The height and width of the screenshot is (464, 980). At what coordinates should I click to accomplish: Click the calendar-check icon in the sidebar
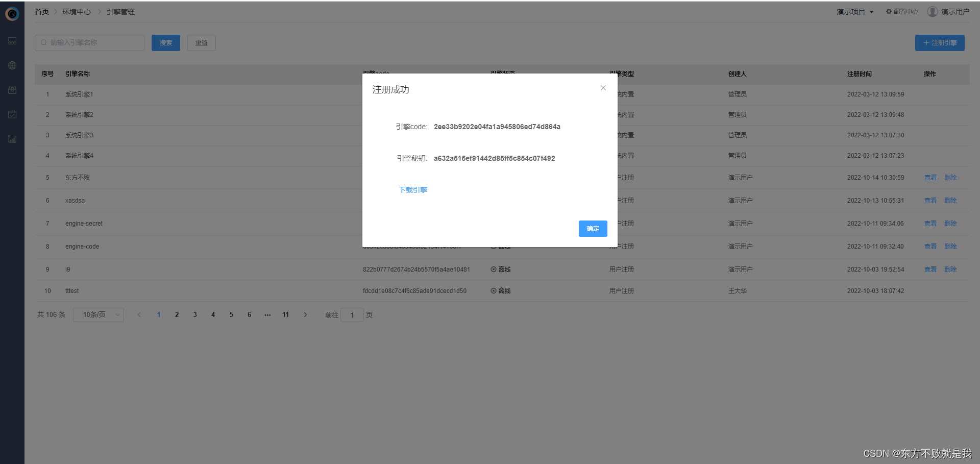tap(12, 114)
